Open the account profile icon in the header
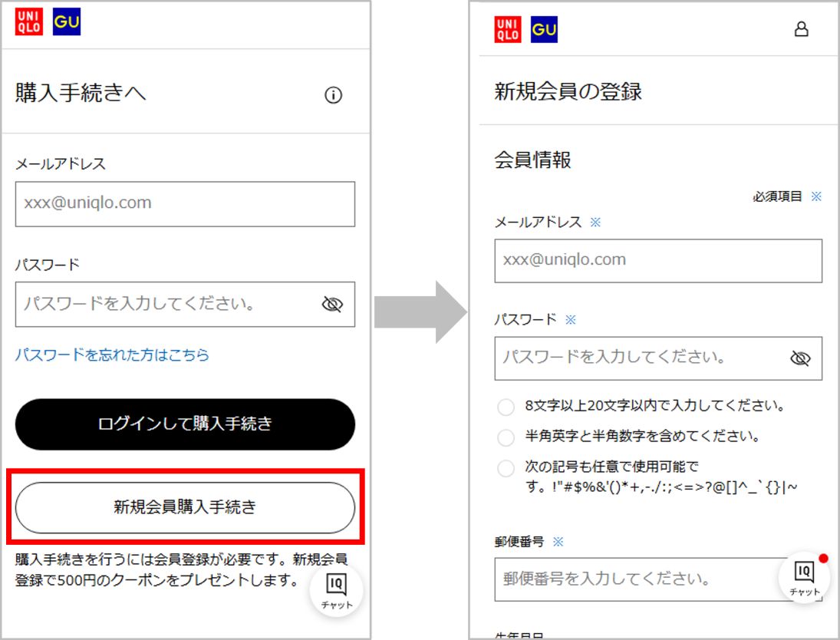840x640 pixels. point(801,30)
